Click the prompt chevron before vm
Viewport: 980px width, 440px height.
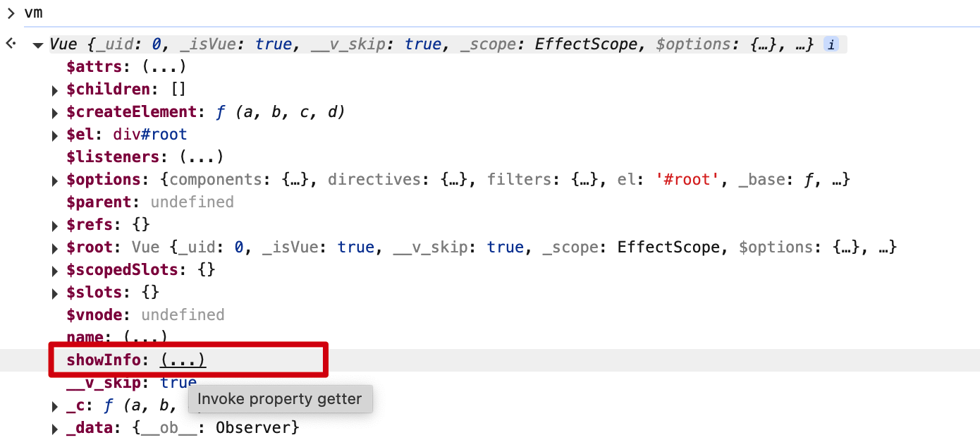click(11, 13)
